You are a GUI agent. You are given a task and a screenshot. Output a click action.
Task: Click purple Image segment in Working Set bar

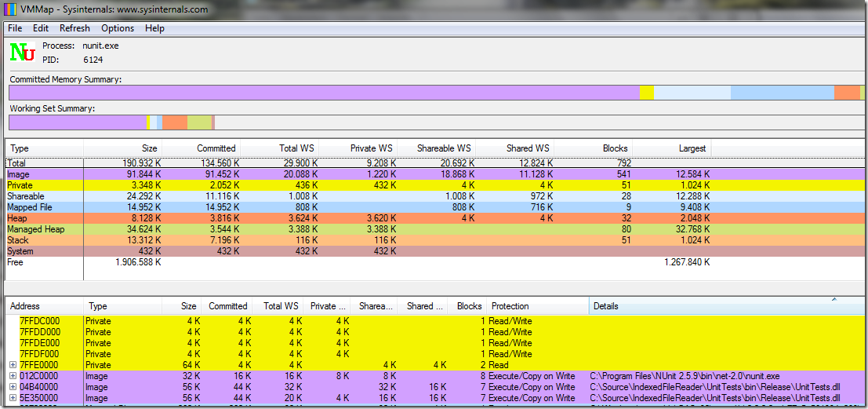[78, 122]
